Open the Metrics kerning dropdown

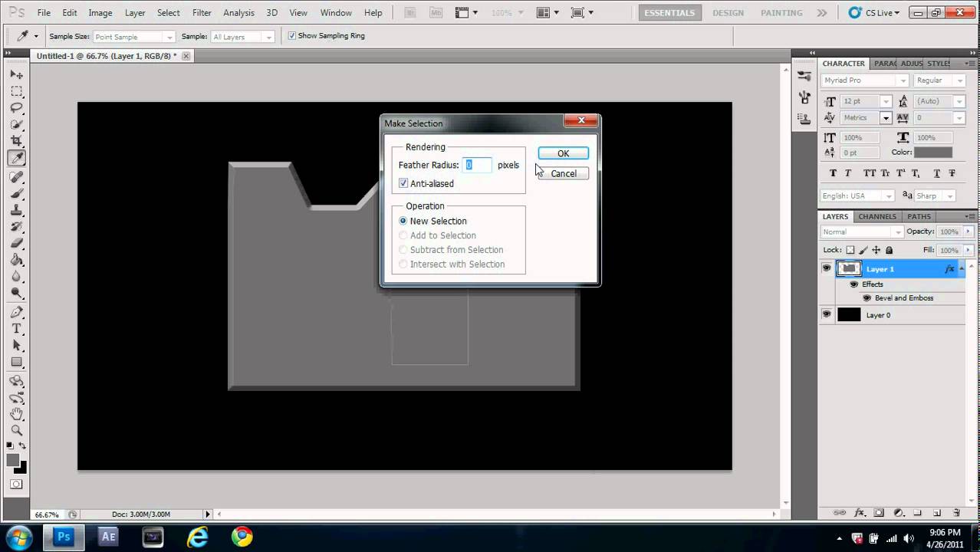pos(866,118)
